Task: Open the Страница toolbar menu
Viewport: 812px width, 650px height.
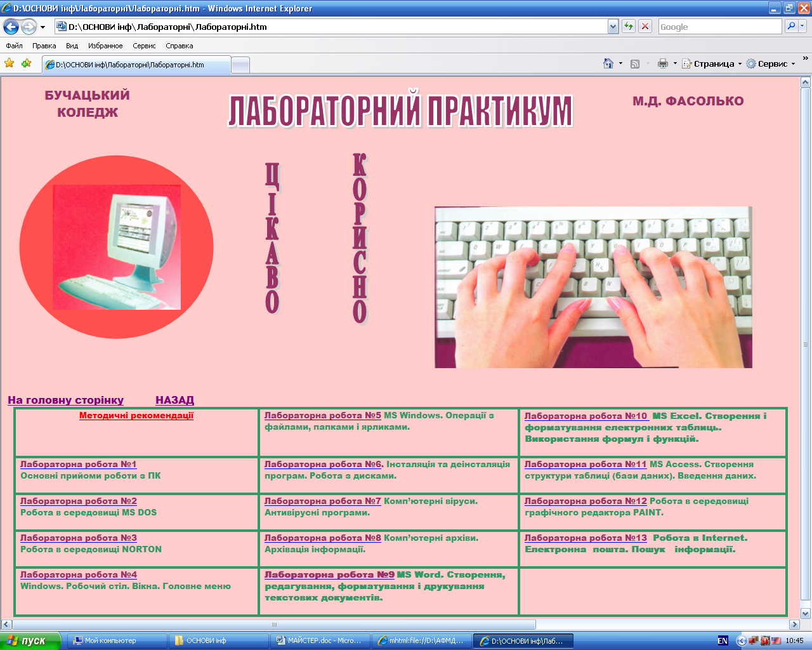Action: click(712, 63)
